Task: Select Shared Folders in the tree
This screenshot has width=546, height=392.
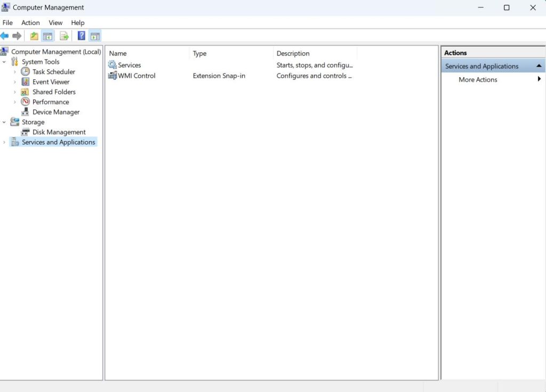Action: (x=54, y=92)
